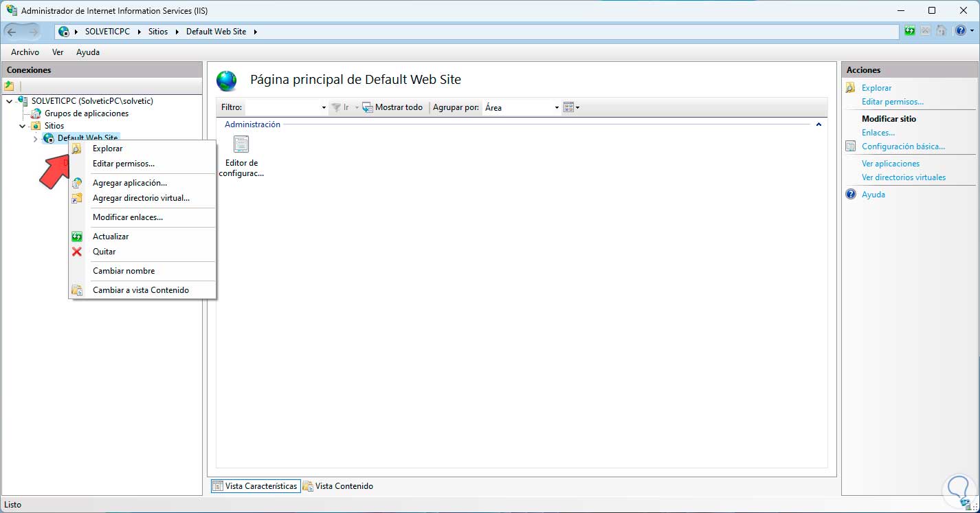Image resolution: width=980 pixels, height=513 pixels.
Task: Click the home icon in the address toolbar
Action: tap(942, 31)
